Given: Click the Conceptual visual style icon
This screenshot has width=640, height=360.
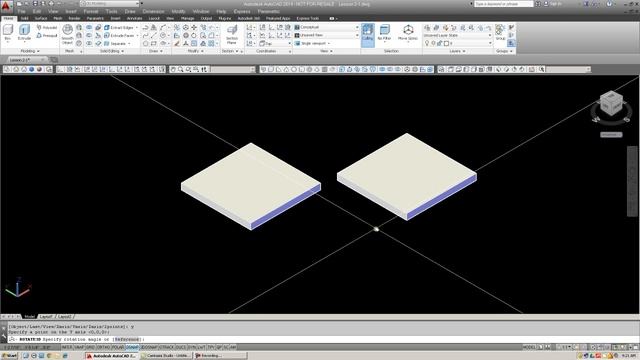Looking at the screenshot, I should click(x=297, y=27).
